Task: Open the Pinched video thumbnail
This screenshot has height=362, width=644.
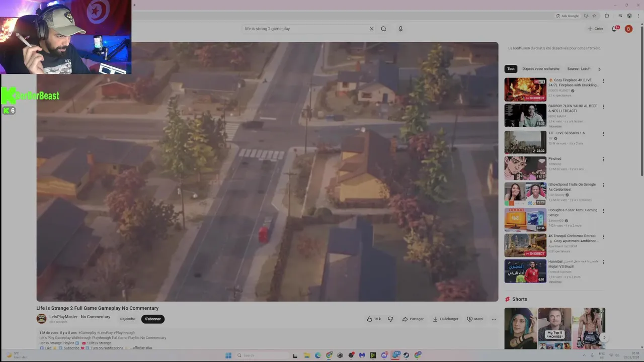Action: [525, 168]
